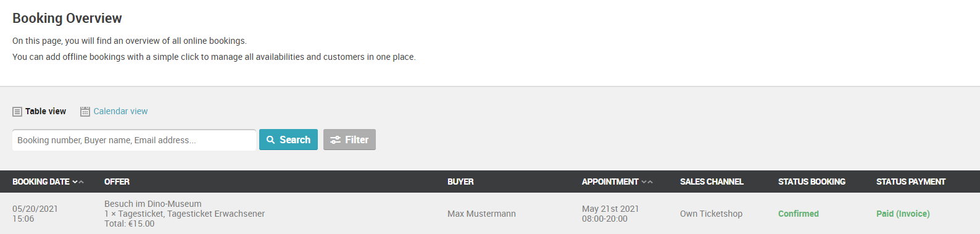This screenshot has height=234, width=980.
Task: Click the magnifier icon on Search button
Action: [x=270, y=140]
